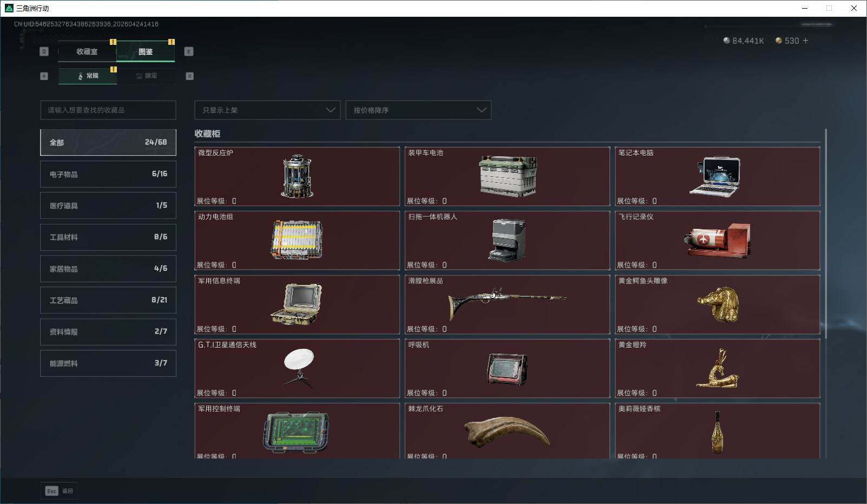Select the 动力电池组 battery pack image

[297, 240]
